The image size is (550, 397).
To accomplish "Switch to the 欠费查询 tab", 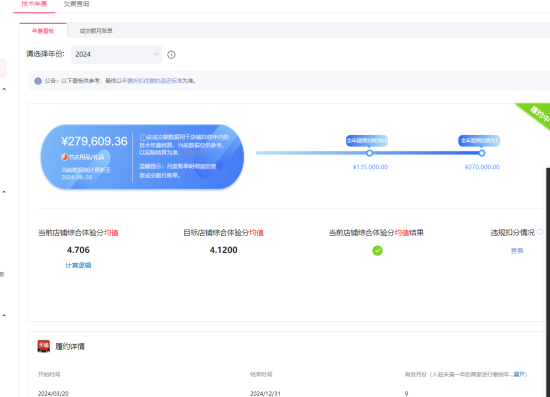I will click(x=76, y=4).
